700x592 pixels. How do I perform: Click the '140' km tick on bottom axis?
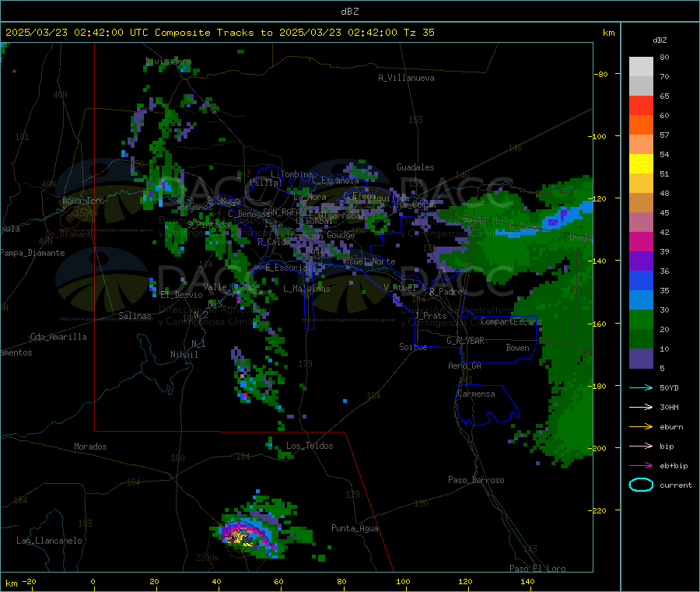click(x=527, y=581)
